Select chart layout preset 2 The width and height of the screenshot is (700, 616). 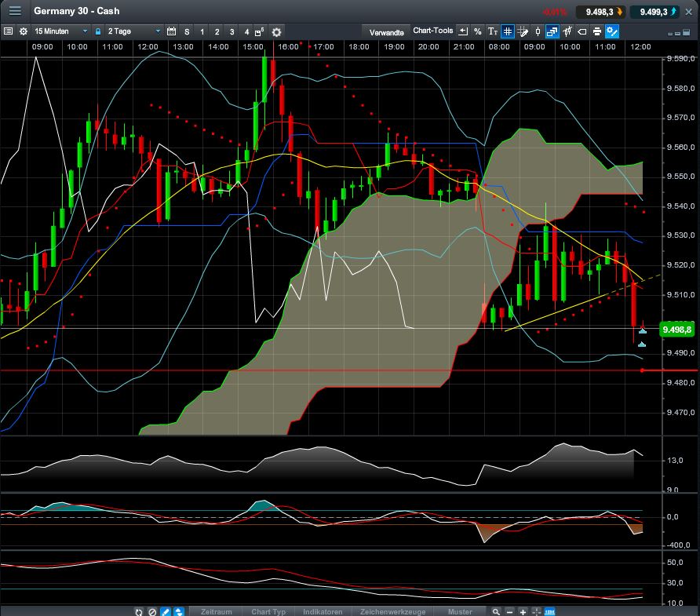pyautogui.click(x=217, y=31)
